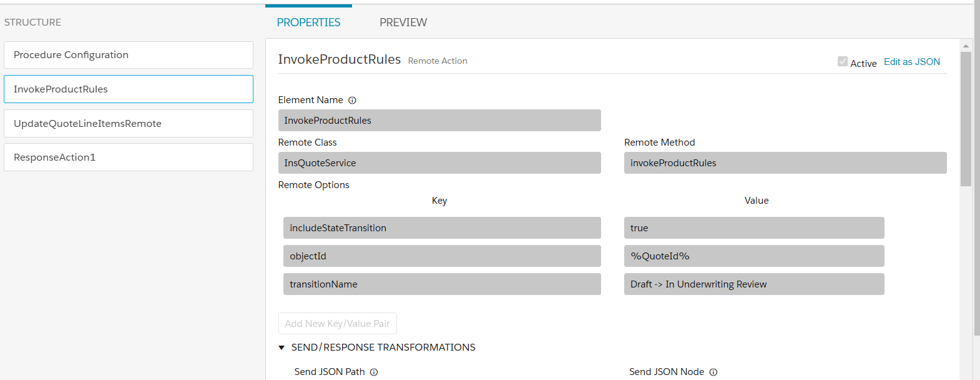Toggle the Active checkbox

click(x=843, y=62)
